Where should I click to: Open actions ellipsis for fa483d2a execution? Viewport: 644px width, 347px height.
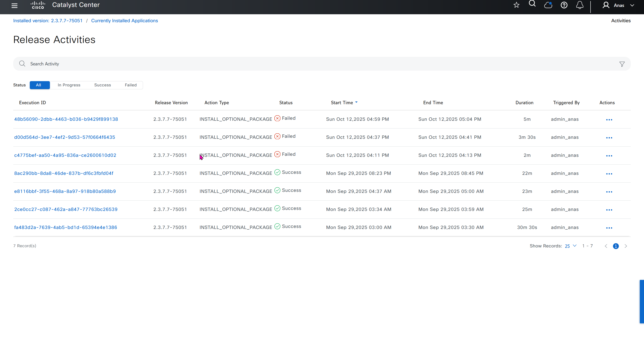[x=609, y=228]
